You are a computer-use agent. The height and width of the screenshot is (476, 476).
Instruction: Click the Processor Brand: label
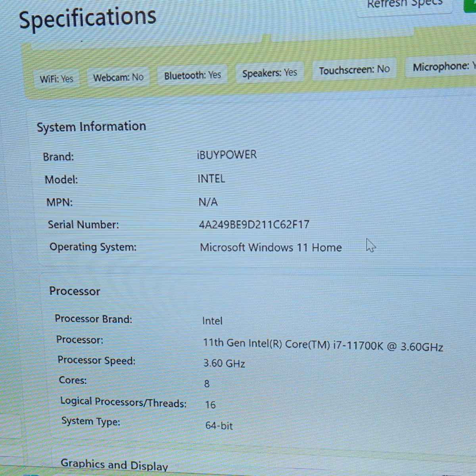pyautogui.click(x=93, y=319)
